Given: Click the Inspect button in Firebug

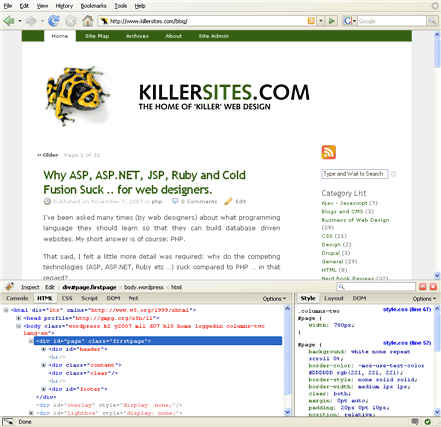Looking at the screenshot, I should click(x=30, y=287).
